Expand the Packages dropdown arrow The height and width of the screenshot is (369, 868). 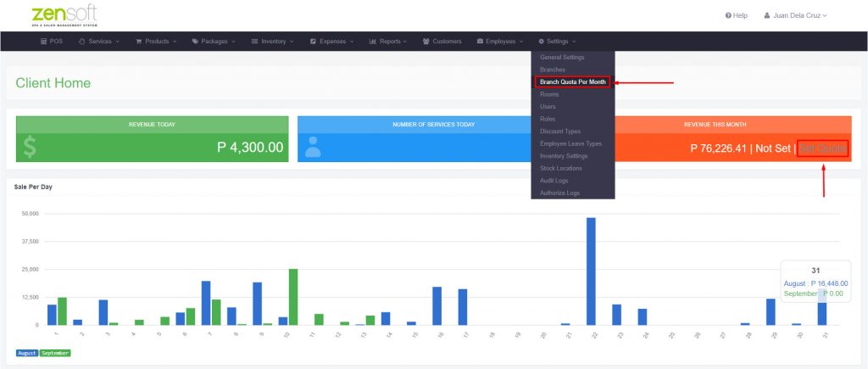click(234, 42)
